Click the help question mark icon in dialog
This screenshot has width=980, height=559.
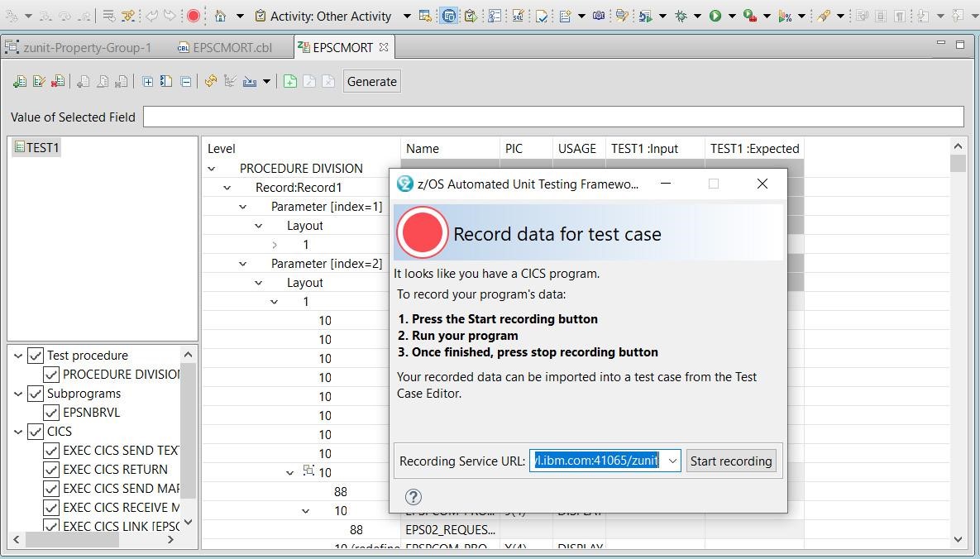(414, 496)
